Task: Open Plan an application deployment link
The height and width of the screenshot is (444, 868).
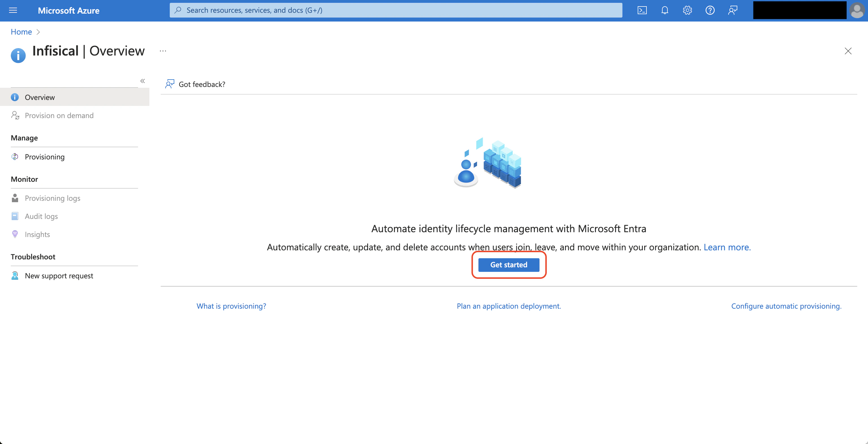Action: click(x=508, y=306)
